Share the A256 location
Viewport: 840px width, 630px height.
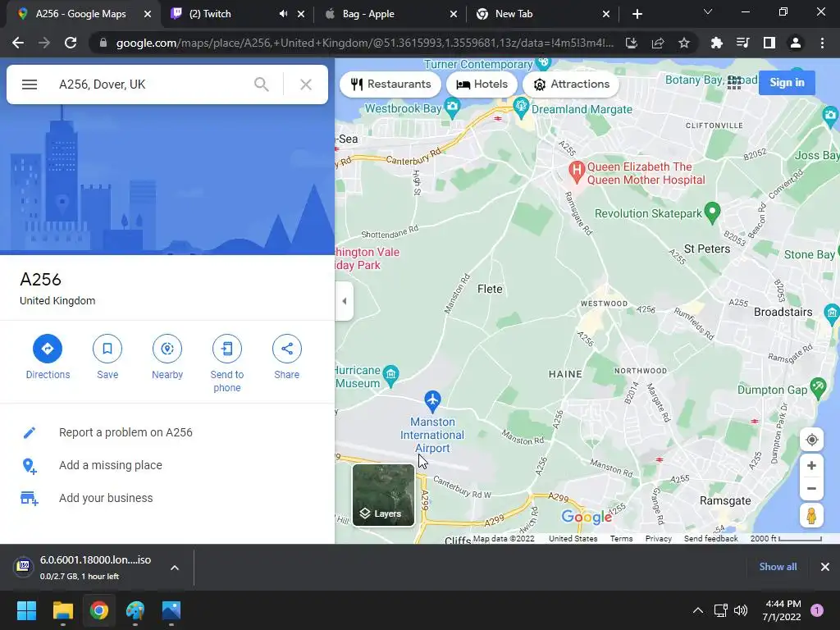[286, 349]
